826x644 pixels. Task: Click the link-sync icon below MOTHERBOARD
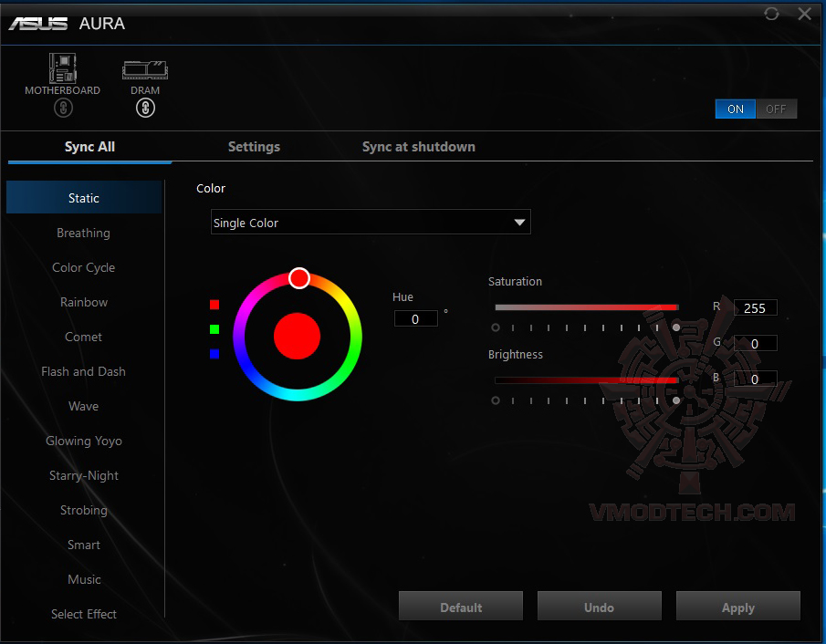tap(63, 108)
